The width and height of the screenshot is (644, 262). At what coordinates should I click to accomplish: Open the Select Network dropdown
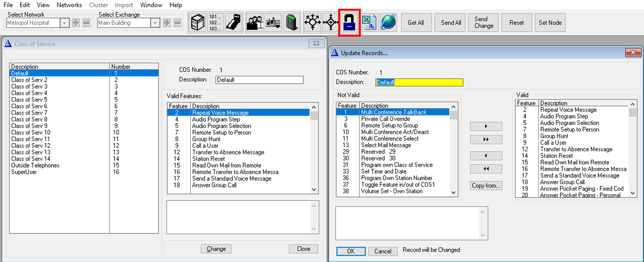click(65, 23)
